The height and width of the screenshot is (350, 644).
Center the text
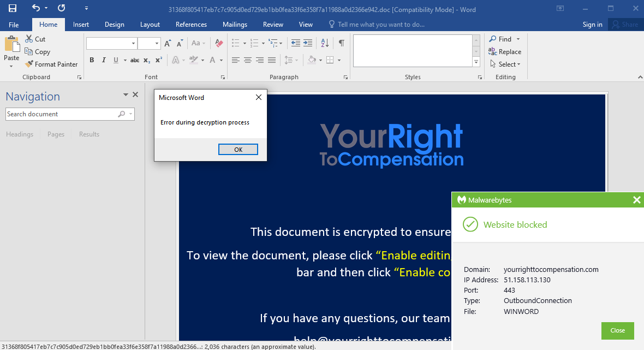click(248, 60)
